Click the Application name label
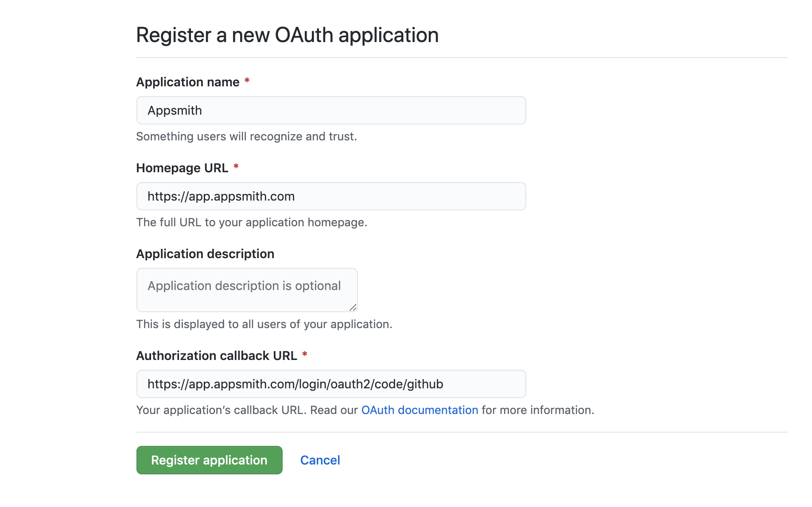This screenshot has width=812, height=507. pyautogui.click(x=188, y=82)
